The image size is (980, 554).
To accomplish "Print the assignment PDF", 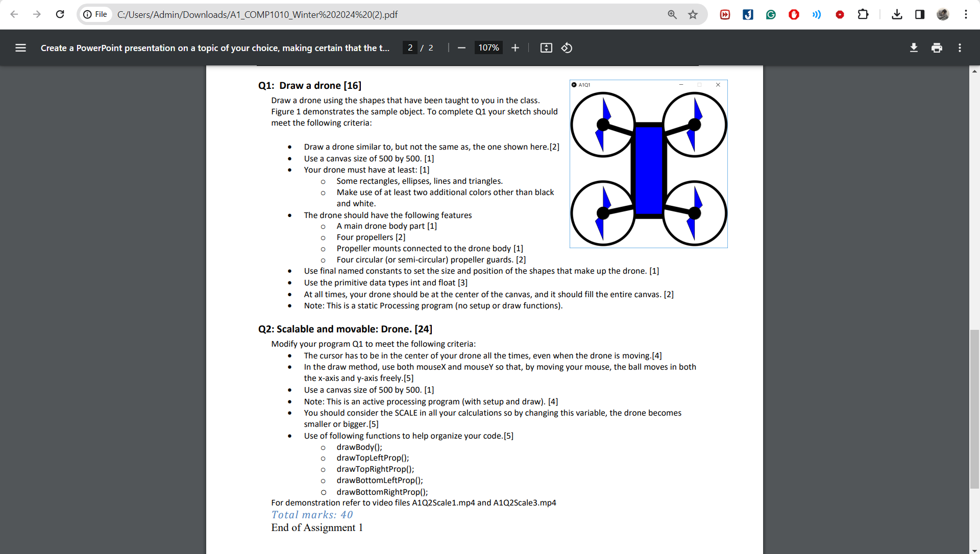I will click(937, 47).
